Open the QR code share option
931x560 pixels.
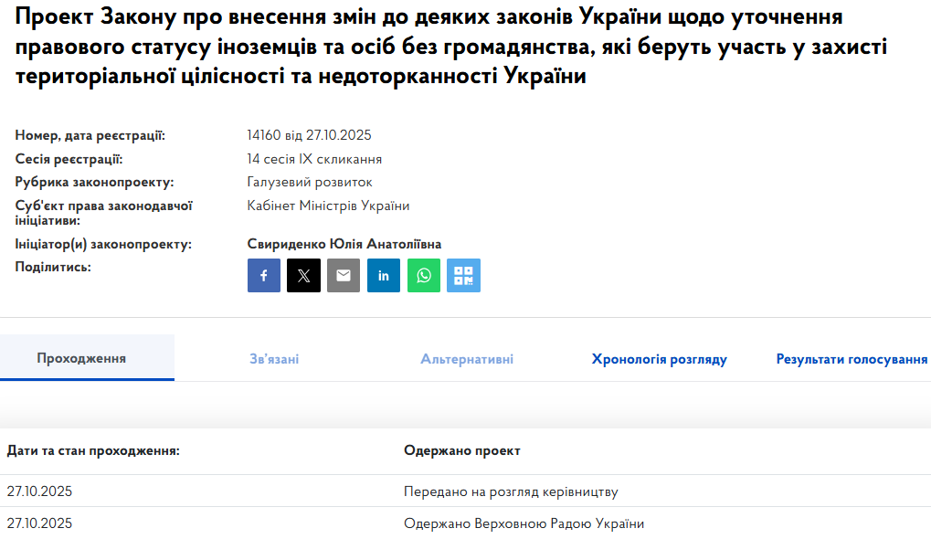[463, 275]
